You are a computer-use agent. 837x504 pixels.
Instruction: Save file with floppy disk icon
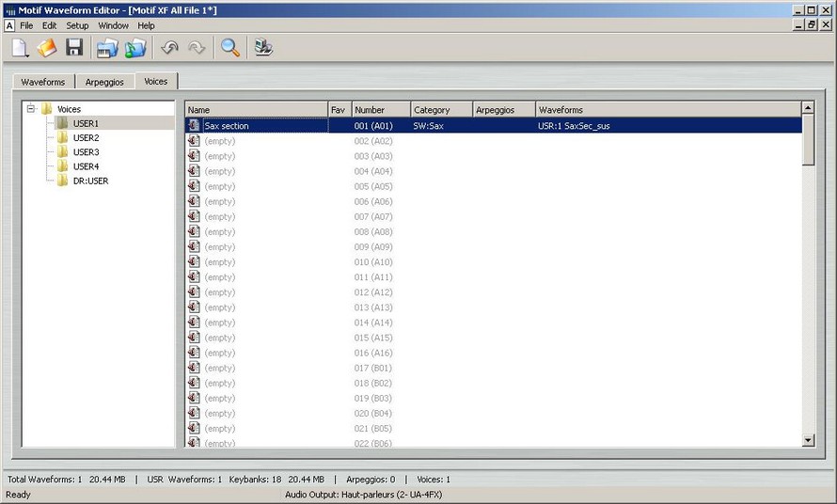(74, 48)
